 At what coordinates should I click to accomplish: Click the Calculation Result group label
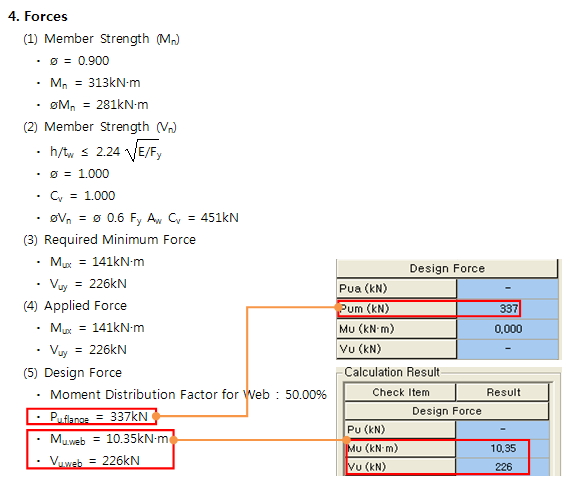click(391, 372)
